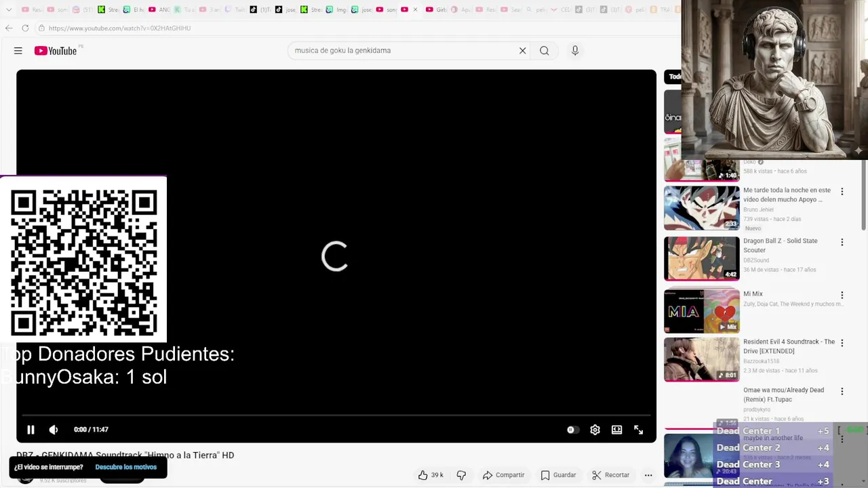Viewport: 868px width, 488px height.
Task: Open options menu for Mi Mix
Action: (x=842, y=295)
